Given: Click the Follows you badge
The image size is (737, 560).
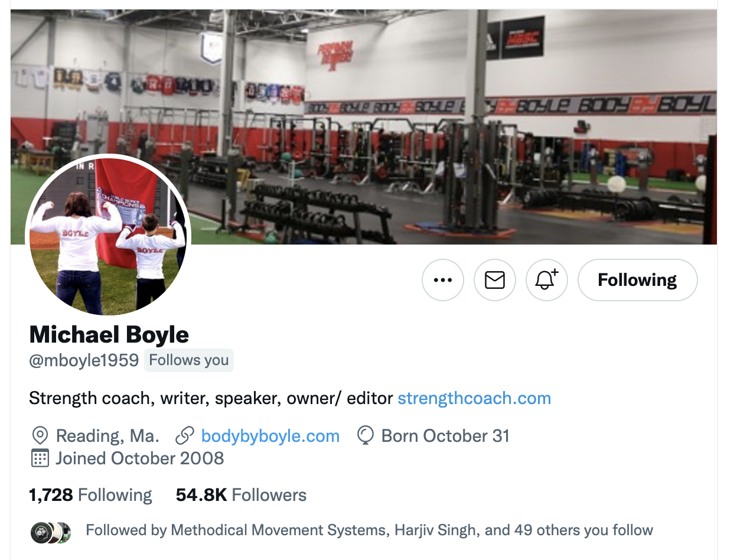Looking at the screenshot, I should 189,360.
